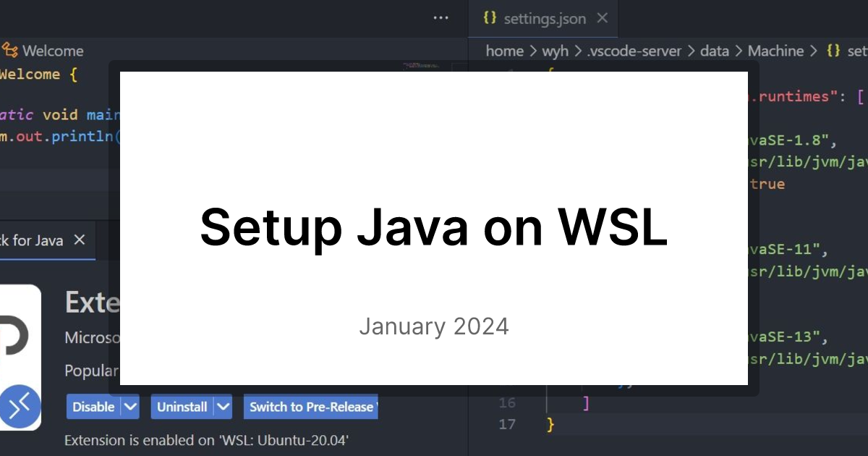The width and height of the screenshot is (868, 456).
Task: Click the blue remote WSL badge icon
Action: pyautogui.click(x=20, y=408)
